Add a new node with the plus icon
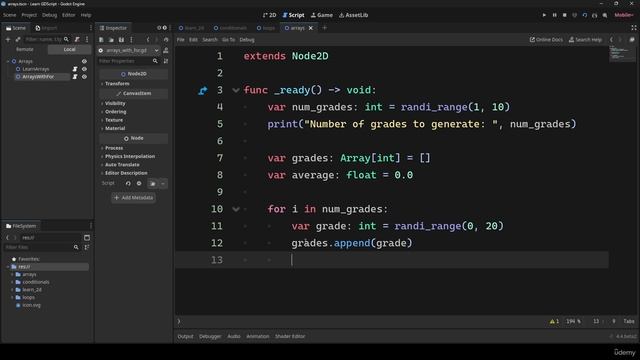 click(x=8, y=39)
